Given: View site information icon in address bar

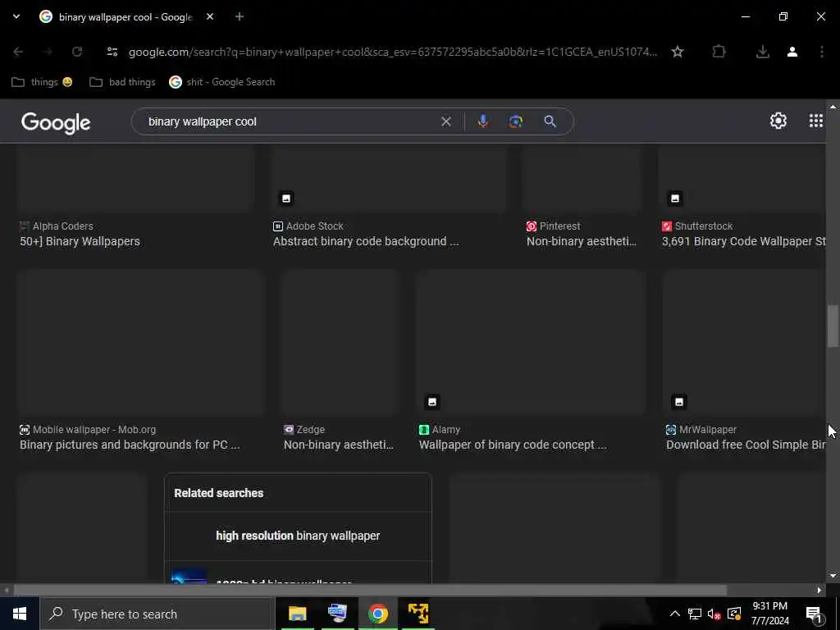Looking at the screenshot, I should [x=112, y=52].
